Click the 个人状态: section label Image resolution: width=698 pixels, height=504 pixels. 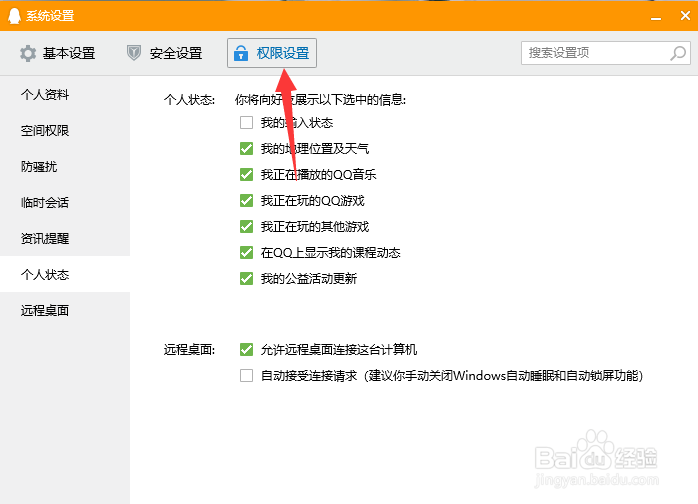189,100
